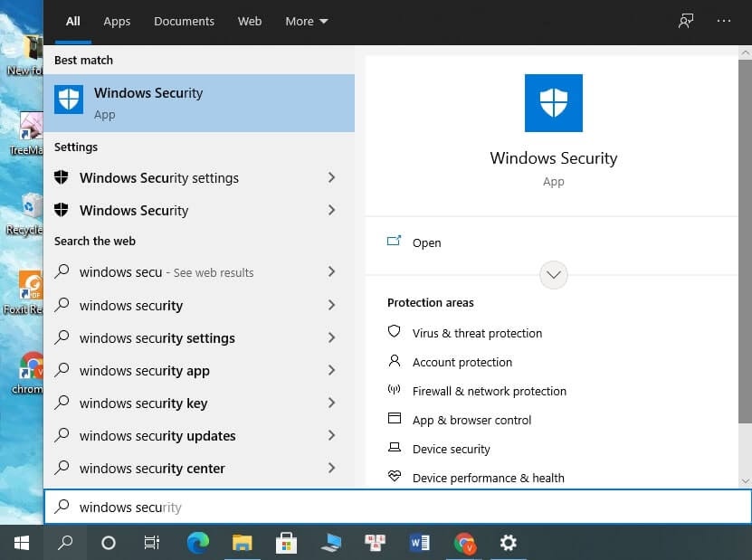Click the Open launch icon

[x=394, y=241]
